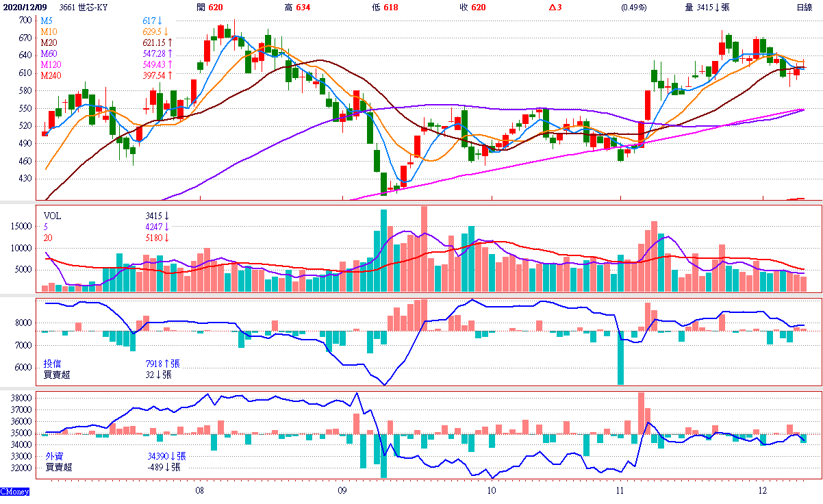
Task: Click the 09 month marker on time axis
Action: coord(342,491)
